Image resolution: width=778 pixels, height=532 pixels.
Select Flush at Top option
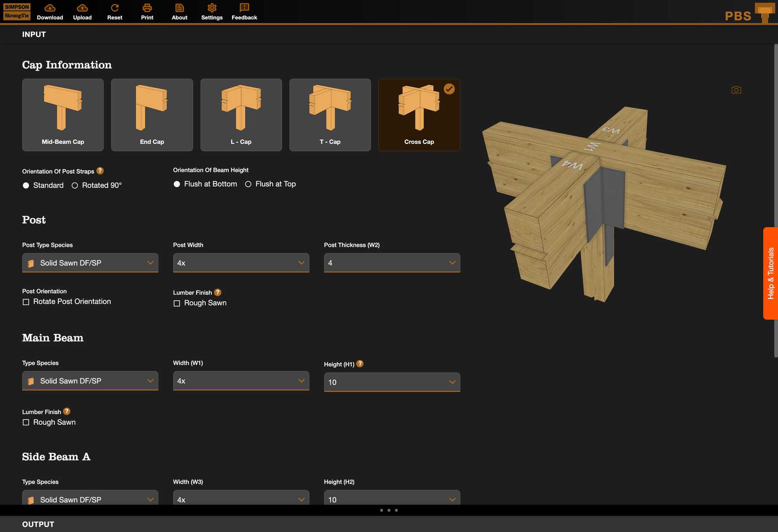pyautogui.click(x=248, y=184)
